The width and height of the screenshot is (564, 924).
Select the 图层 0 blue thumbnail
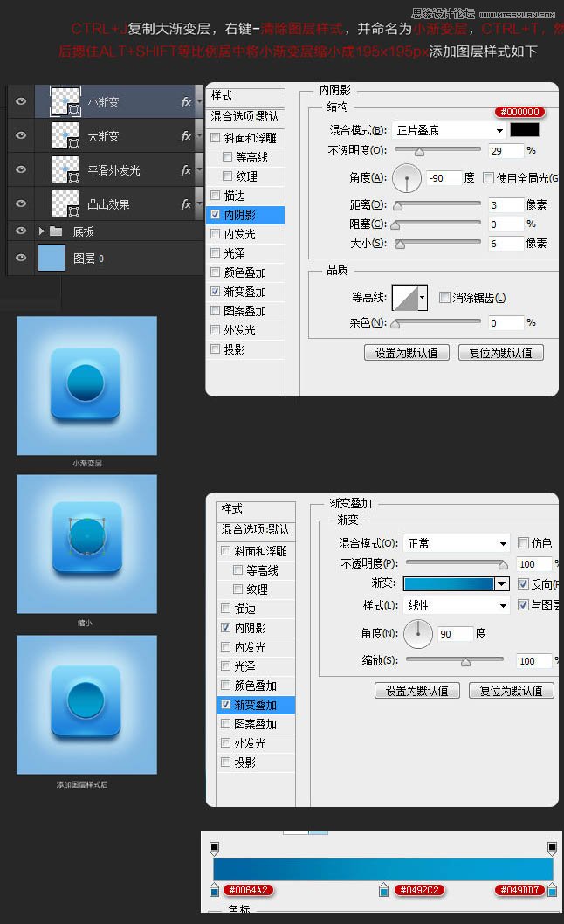tap(52, 259)
